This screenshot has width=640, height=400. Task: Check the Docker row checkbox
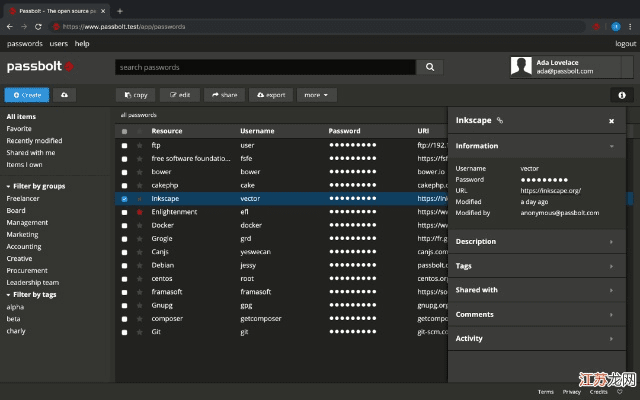(124, 226)
